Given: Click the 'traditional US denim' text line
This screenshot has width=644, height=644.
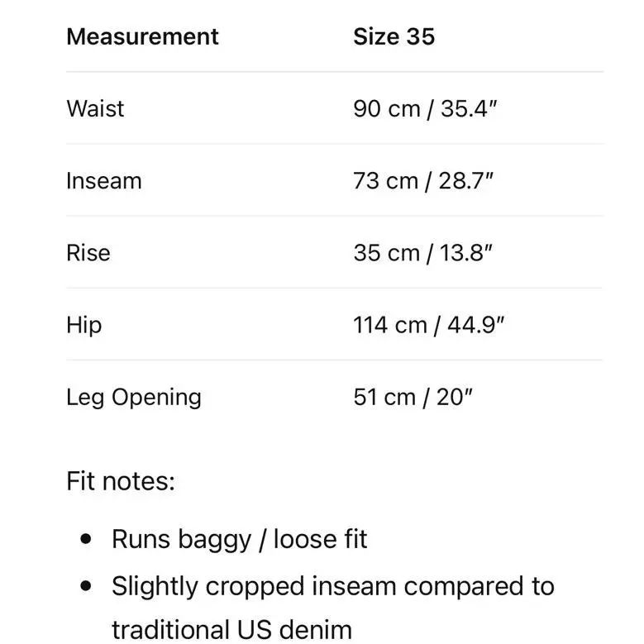Looking at the screenshot, I should (232, 630).
